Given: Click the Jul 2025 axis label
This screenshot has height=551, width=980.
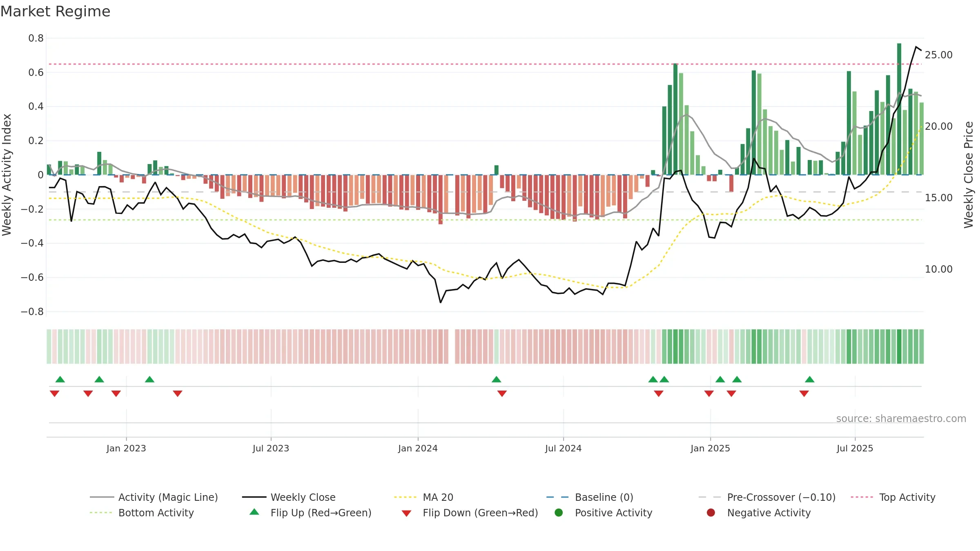Looking at the screenshot, I should (x=855, y=449).
